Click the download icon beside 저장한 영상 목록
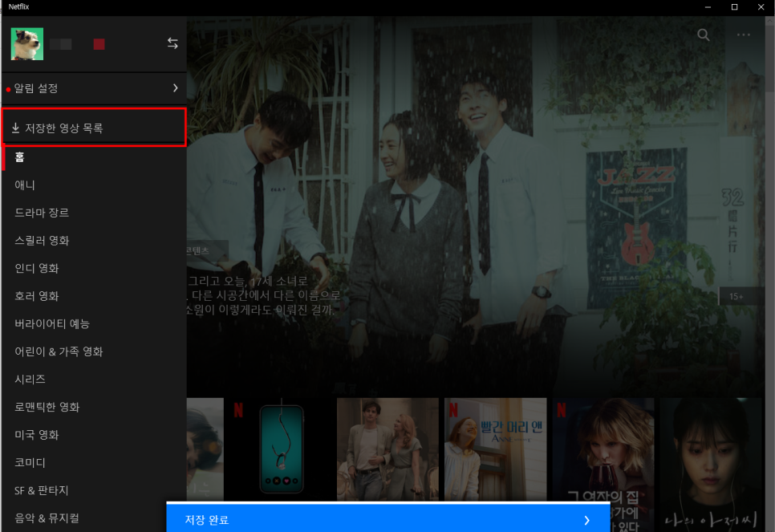The image size is (775, 532). pos(15,128)
